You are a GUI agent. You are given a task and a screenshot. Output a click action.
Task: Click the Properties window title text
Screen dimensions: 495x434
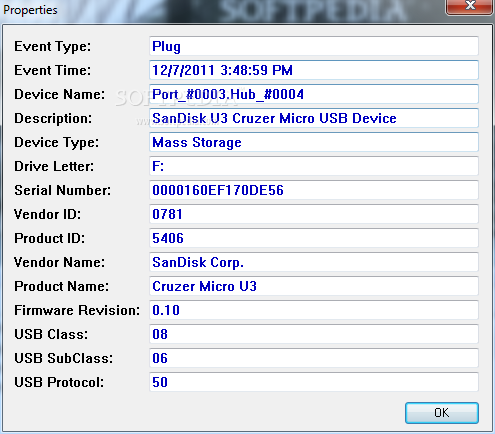click(x=30, y=10)
